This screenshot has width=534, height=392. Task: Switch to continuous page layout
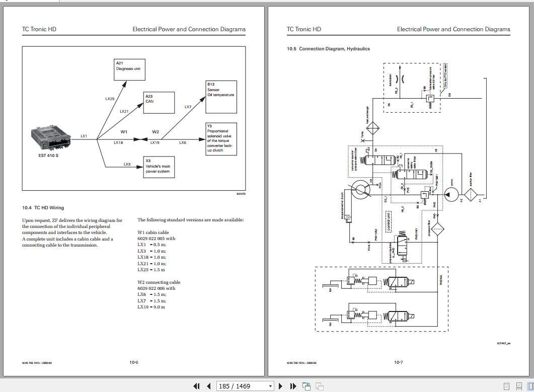click(519, 386)
